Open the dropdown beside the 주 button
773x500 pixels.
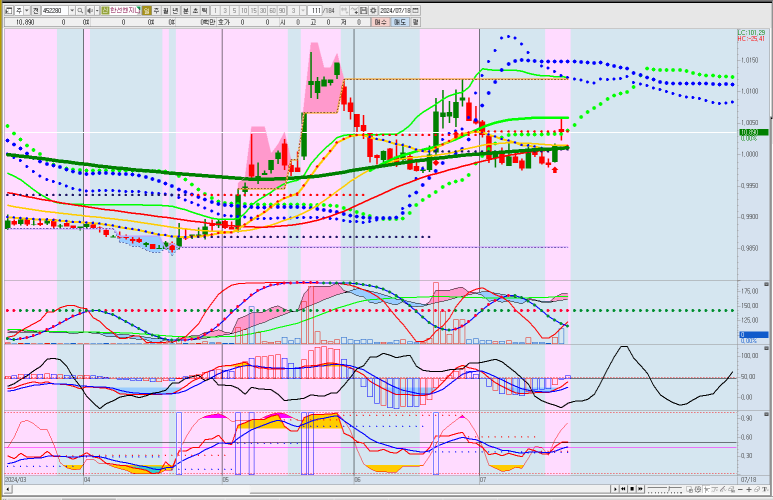point(27,10)
